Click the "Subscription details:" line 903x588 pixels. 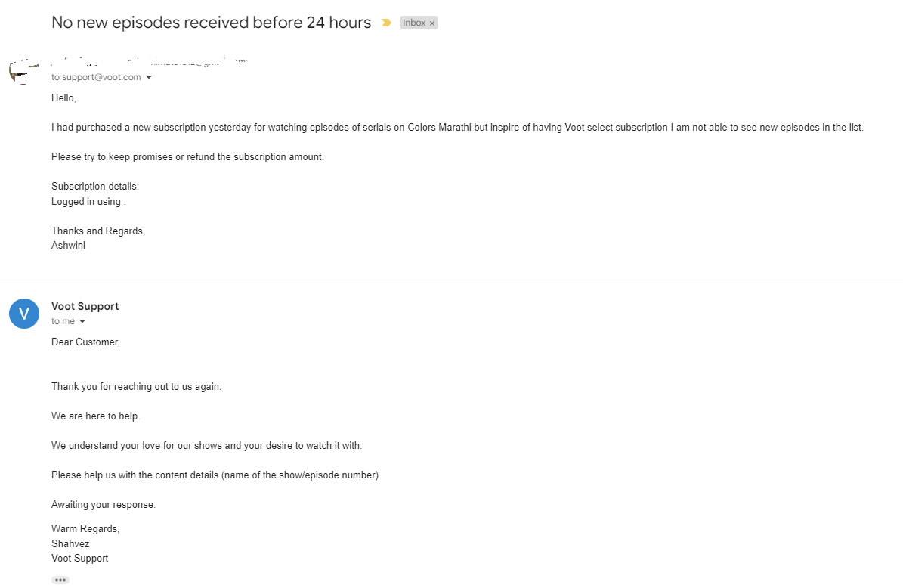click(95, 186)
